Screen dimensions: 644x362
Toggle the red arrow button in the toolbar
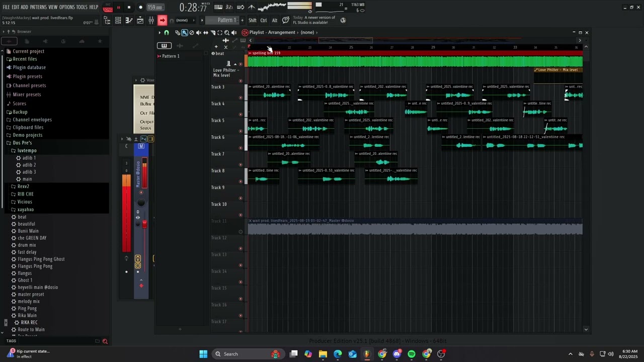[162, 20]
